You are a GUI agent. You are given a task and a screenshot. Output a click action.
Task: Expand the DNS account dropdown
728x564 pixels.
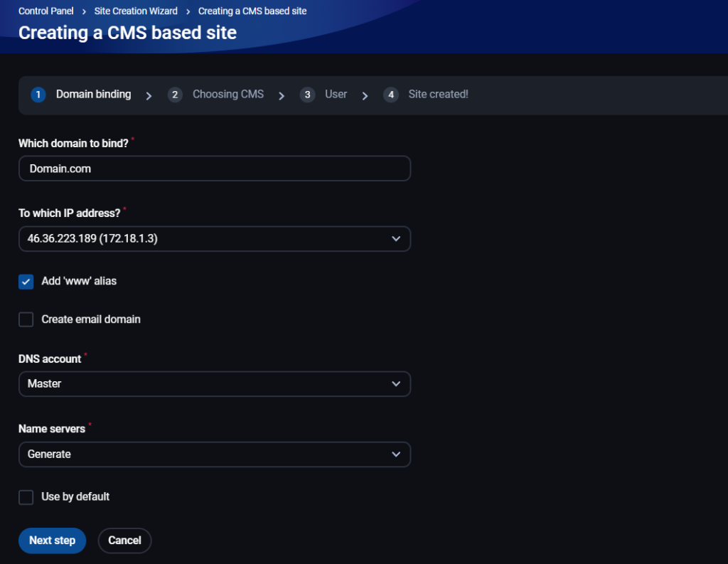point(214,384)
